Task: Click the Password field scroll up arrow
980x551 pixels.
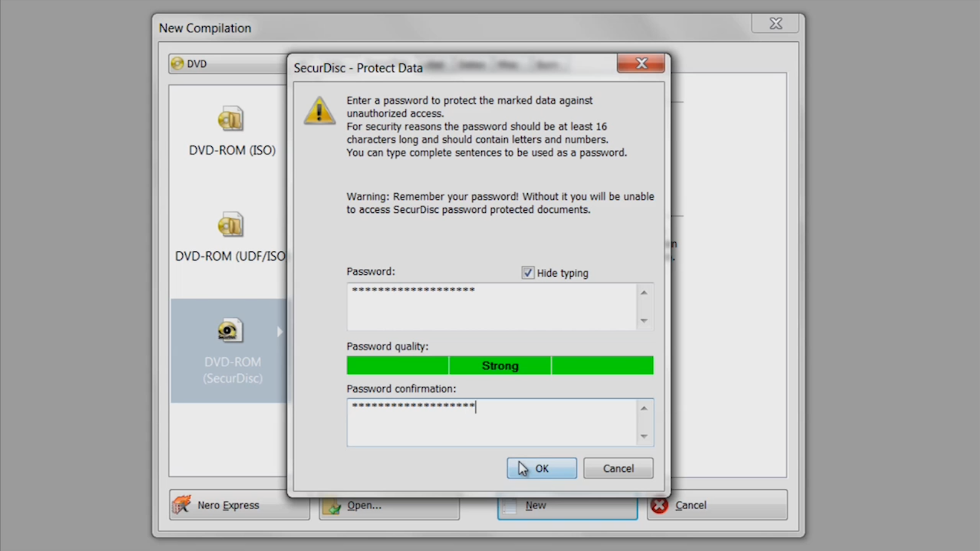Action: (x=644, y=293)
